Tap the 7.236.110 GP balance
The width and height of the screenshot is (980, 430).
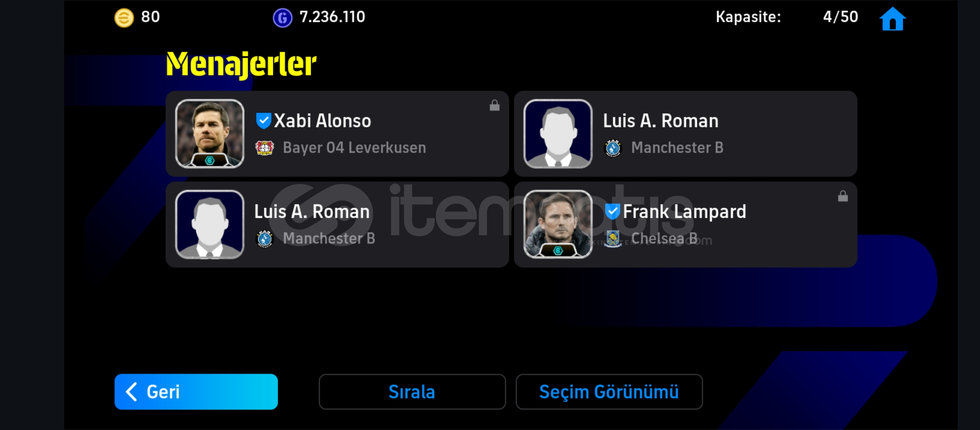click(332, 17)
